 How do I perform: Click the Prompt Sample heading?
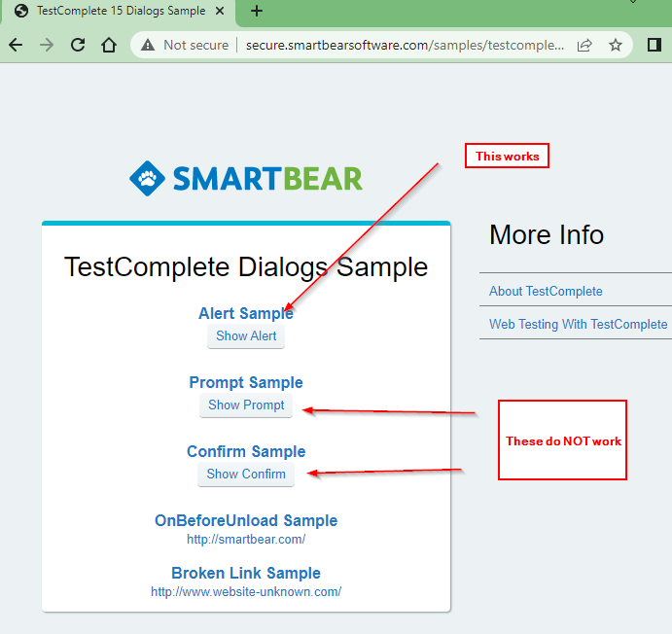point(246,382)
